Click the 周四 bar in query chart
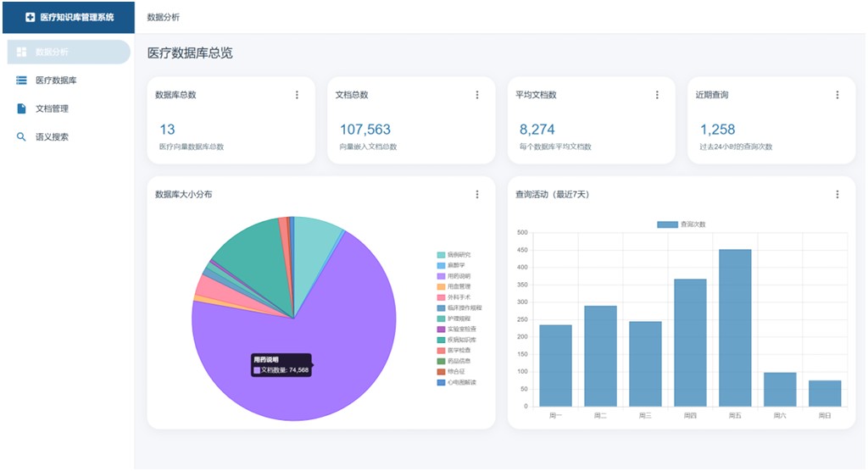Viewport: 868px width, 471px height. click(x=690, y=343)
